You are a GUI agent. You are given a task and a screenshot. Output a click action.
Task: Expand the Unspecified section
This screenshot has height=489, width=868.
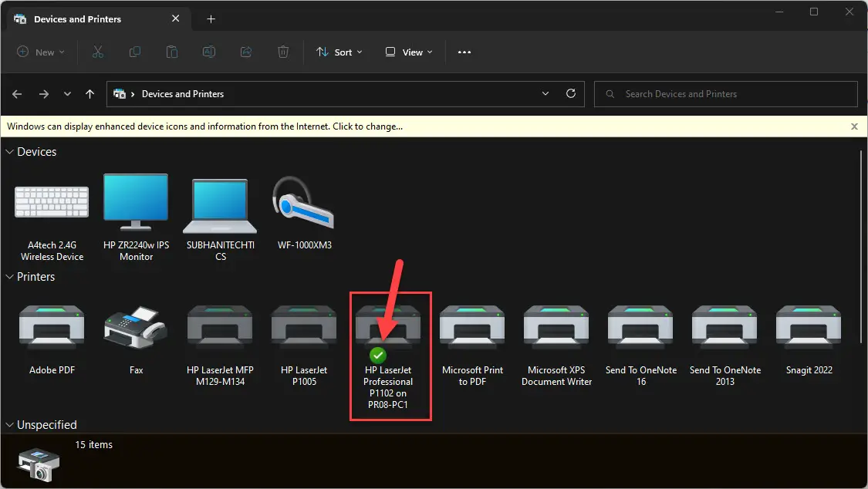pyautogui.click(x=9, y=424)
